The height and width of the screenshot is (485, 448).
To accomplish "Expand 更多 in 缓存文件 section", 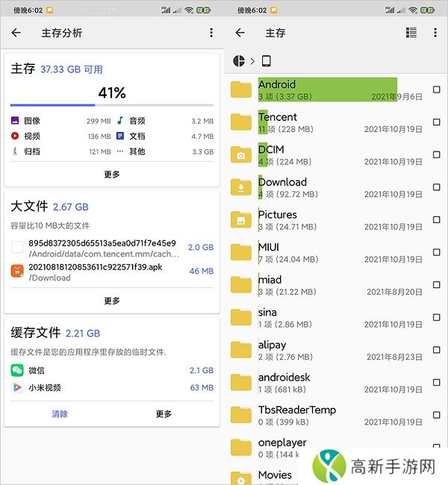I will tap(164, 413).
